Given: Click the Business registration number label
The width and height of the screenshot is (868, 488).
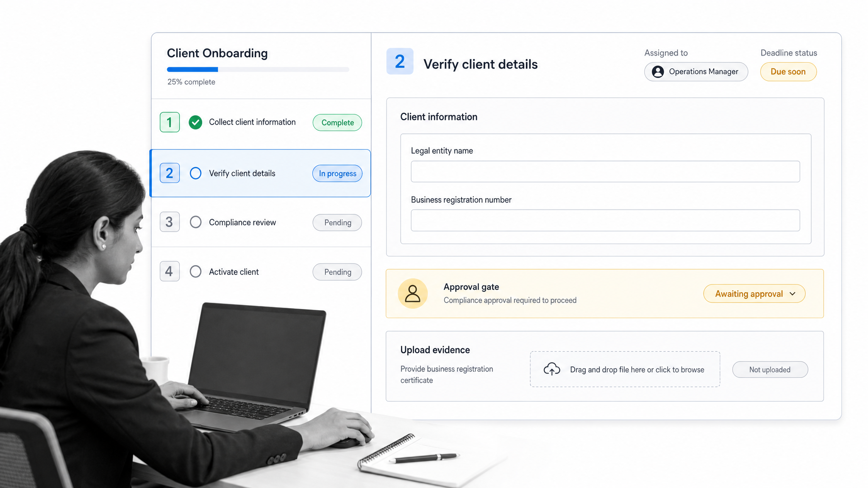Looking at the screenshot, I should pos(461,200).
